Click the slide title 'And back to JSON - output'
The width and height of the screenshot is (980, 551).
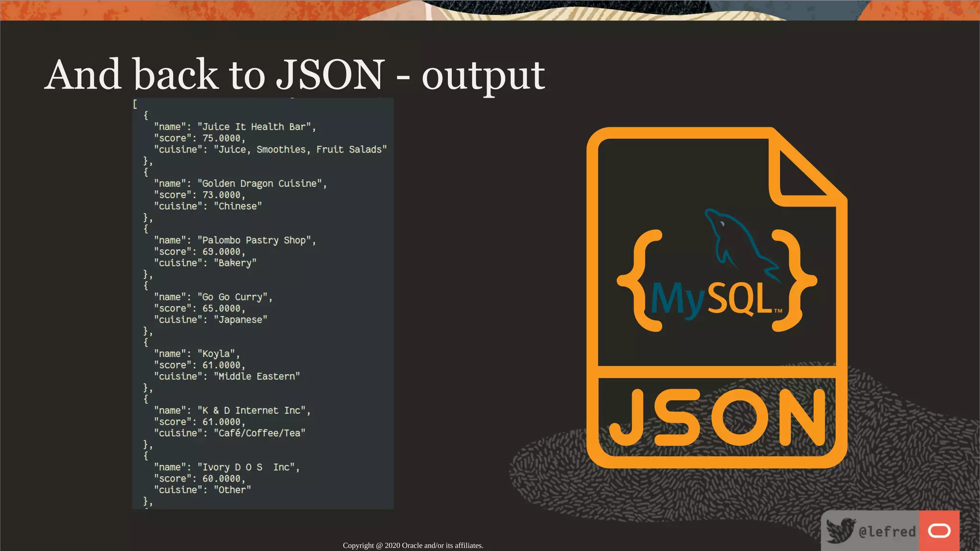[295, 74]
